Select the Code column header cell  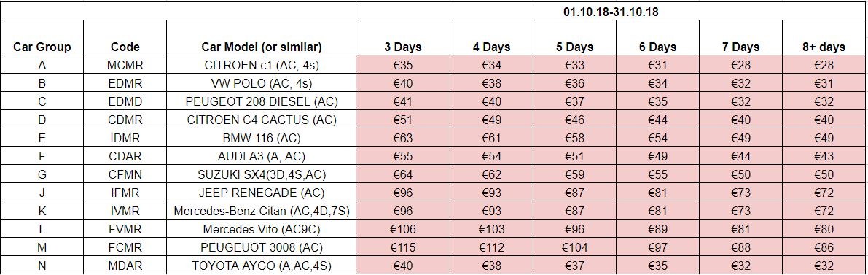[125, 47]
